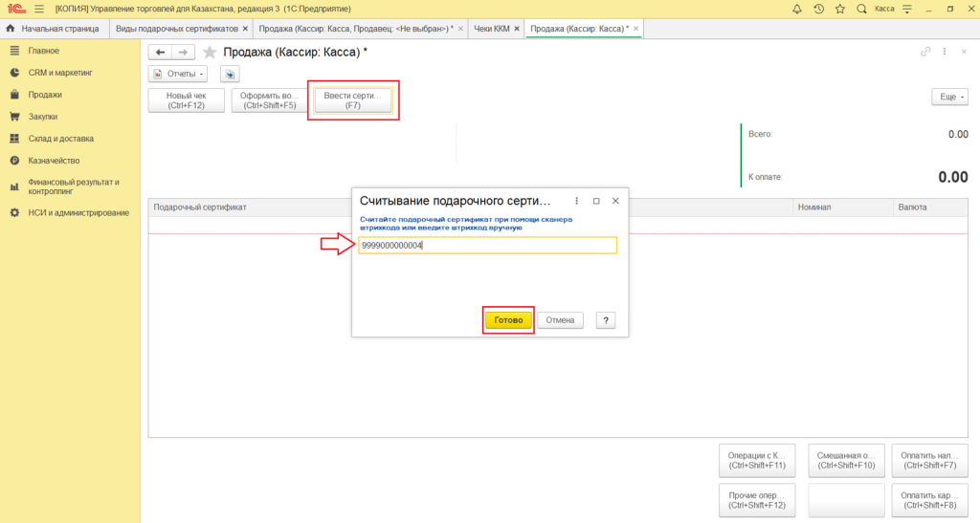Viewport: 980px width, 523px height.
Task: Open Продажи section in sidebar
Action: pyautogui.click(x=45, y=95)
